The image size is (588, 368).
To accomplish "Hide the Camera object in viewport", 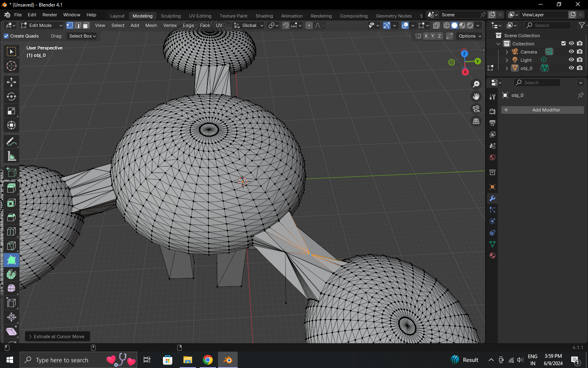I will pos(571,52).
